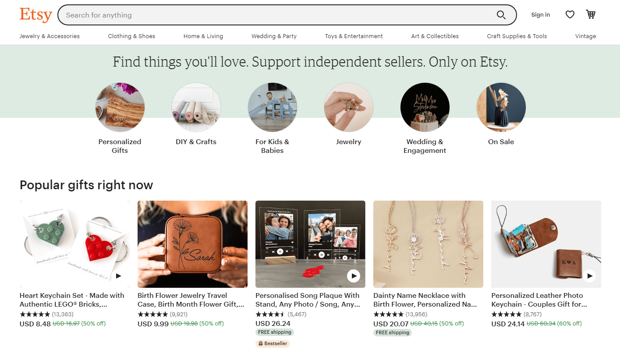Viewport: 620px width, 364px height.
Task: Open the Jewelry & Accessories menu
Action: pos(49,36)
